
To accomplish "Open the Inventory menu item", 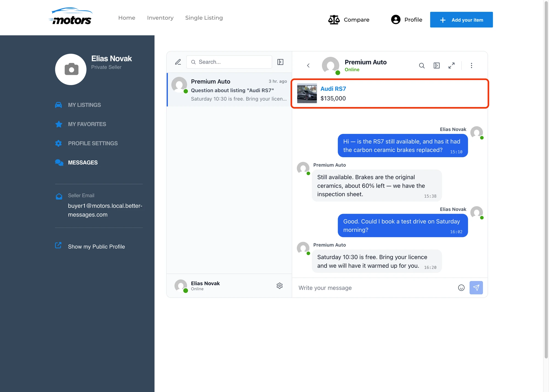I will pyautogui.click(x=160, y=18).
